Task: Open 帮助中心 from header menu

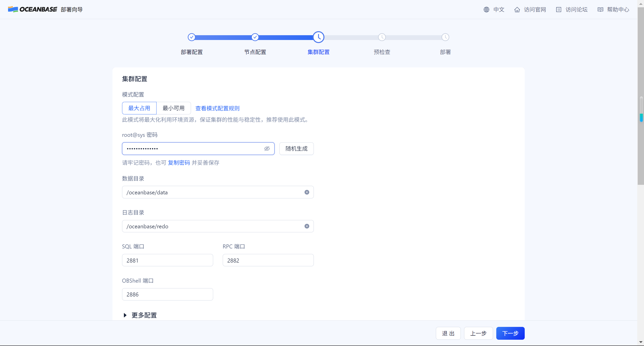Action: point(618,10)
